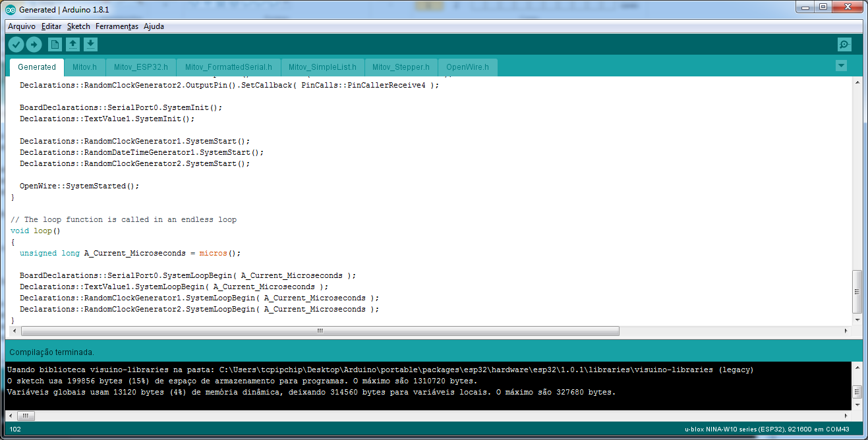Open the Serial Monitor with the magnifier icon

point(844,44)
